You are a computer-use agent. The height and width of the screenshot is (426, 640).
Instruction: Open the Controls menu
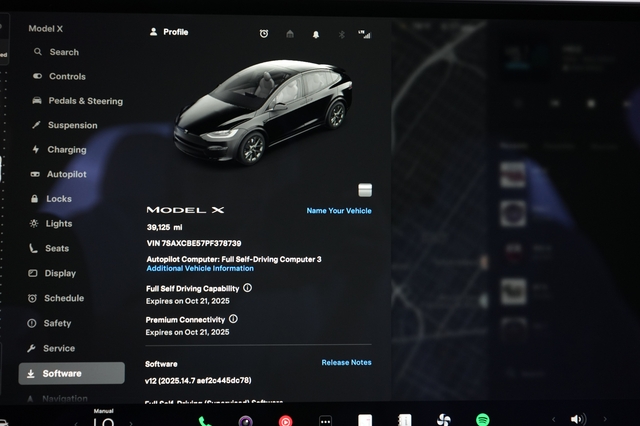[x=60, y=76]
